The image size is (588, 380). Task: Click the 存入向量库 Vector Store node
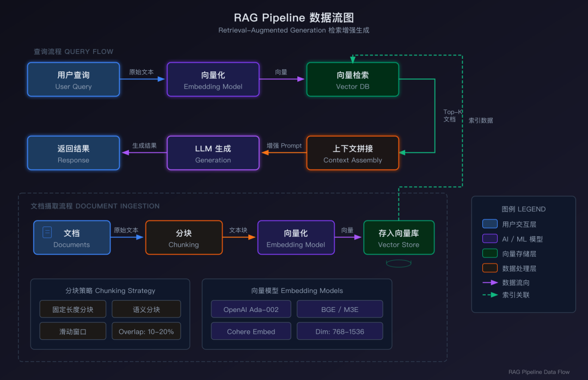click(399, 237)
